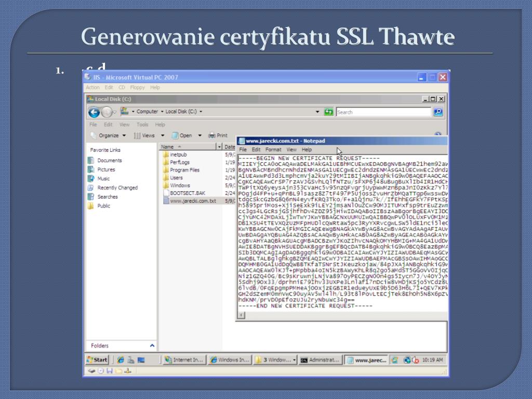This screenshot has height=399, width=532.
Task: Open Explorer View menu
Action: click(124, 125)
